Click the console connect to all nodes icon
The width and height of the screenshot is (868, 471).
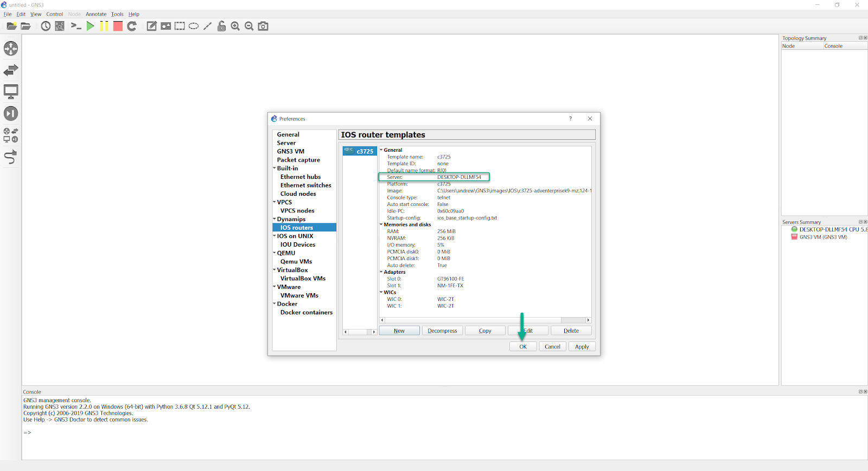point(76,26)
